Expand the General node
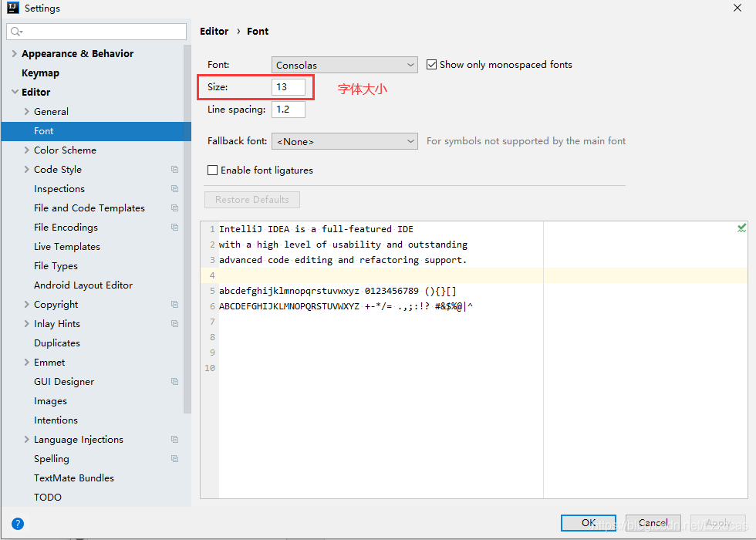Image resolution: width=756 pixels, height=540 pixels. click(26, 111)
